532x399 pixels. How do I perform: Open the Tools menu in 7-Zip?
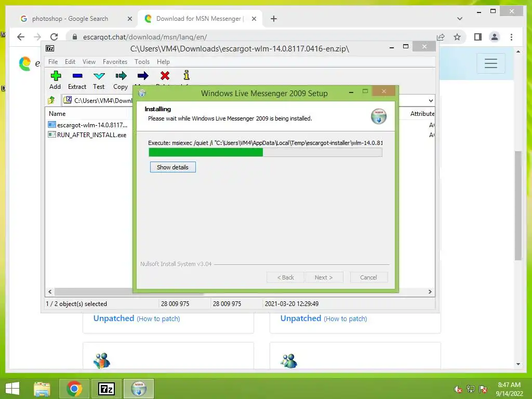(142, 62)
